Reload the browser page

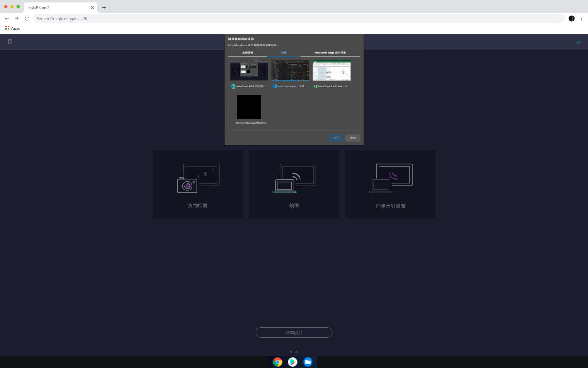(x=27, y=18)
